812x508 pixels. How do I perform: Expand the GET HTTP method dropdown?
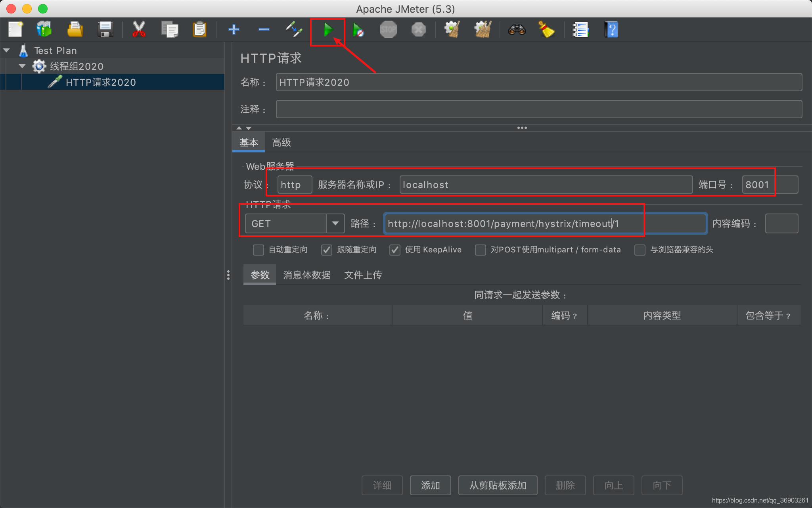pyautogui.click(x=335, y=223)
